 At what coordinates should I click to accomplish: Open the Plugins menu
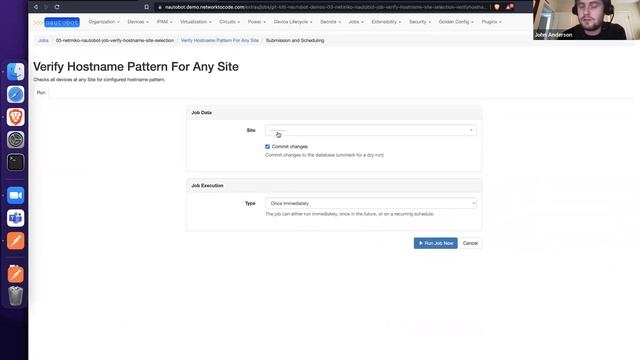(x=491, y=22)
